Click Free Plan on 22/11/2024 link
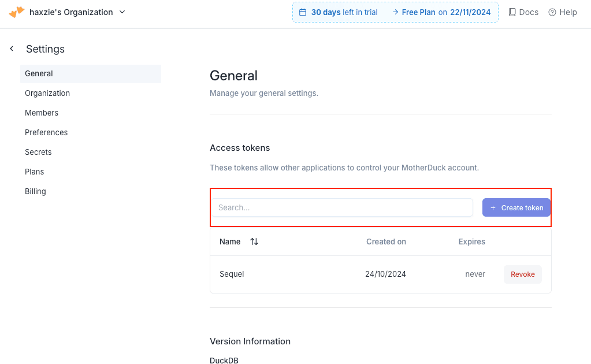591x364 pixels. [446, 13]
